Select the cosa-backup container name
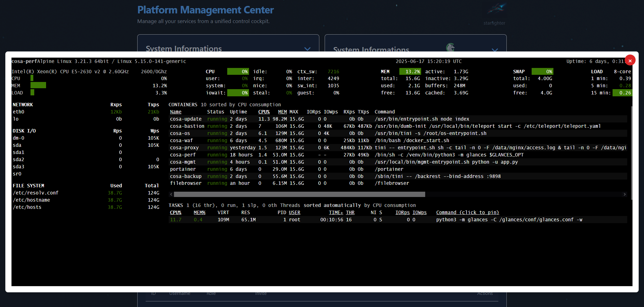Image resolution: width=644 pixels, height=307 pixels. pos(186,176)
